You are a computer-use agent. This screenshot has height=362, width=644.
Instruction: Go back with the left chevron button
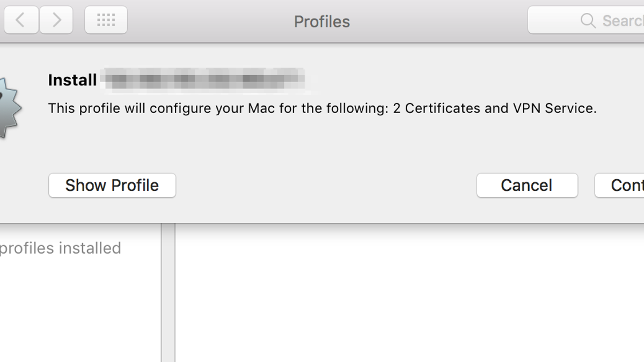[20, 20]
